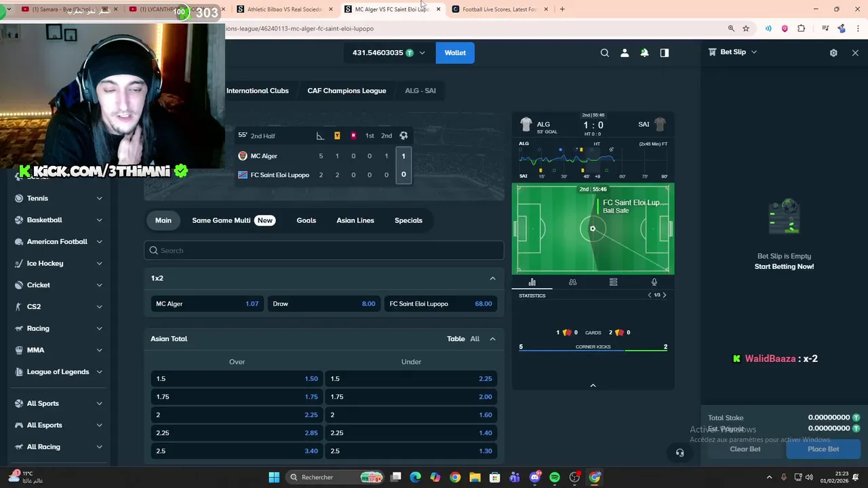
Task: Collapse the match tracker widget chevron
Action: point(593,386)
